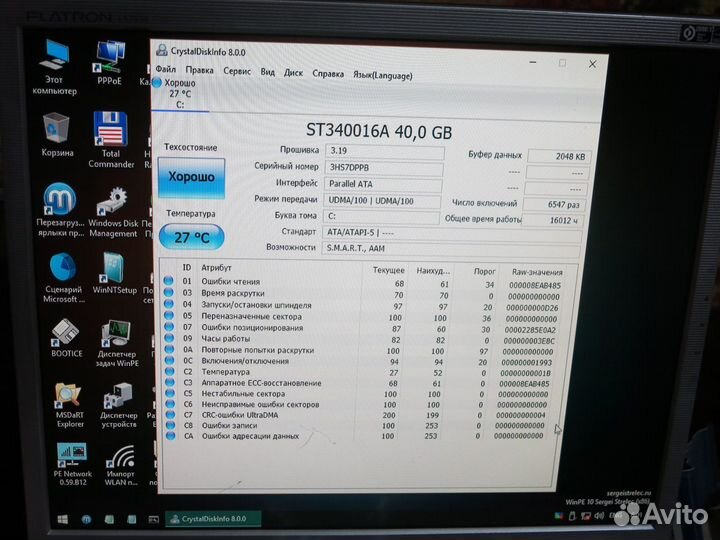Select the Ошибки адресации данных row
The width and height of the screenshot is (720, 540).
pos(356,436)
